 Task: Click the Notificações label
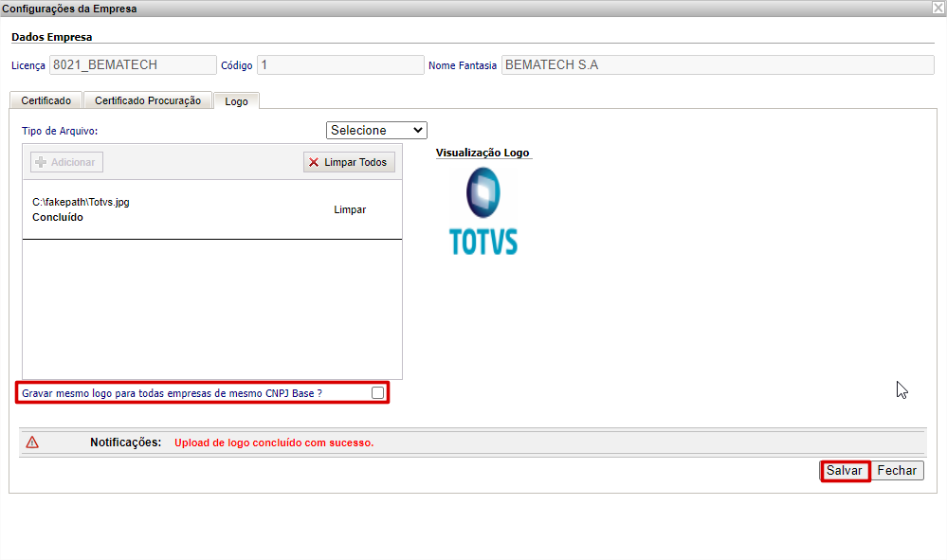click(x=126, y=443)
